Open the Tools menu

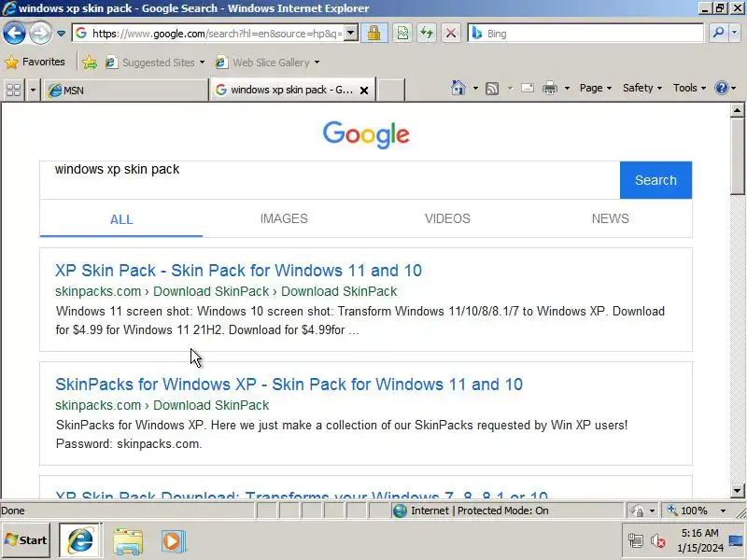point(689,88)
